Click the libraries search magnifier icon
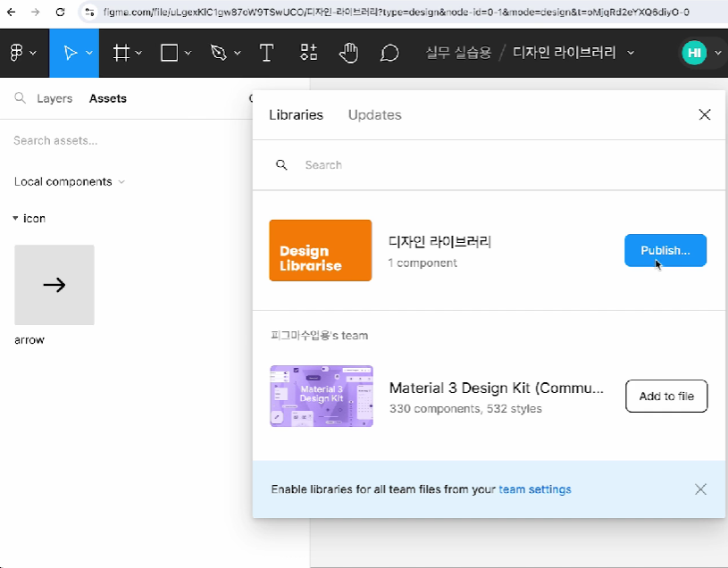This screenshot has width=728, height=568. pyautogui.click(x=281, y=164)
